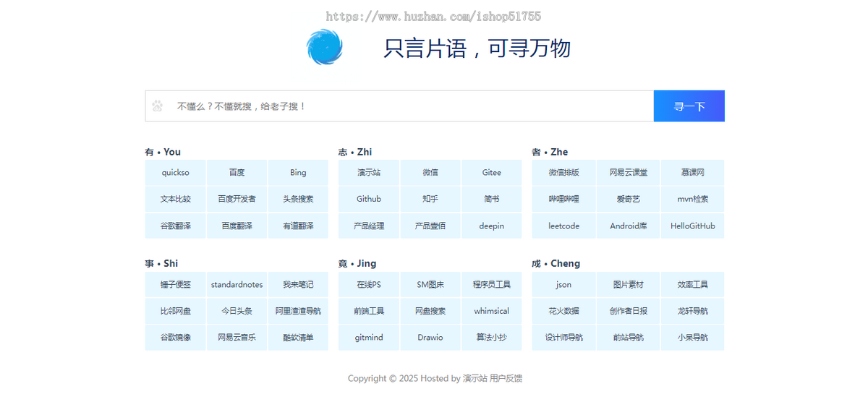The height and width of the screenshot is (402, 868).
Task: Open the 算法小抄 link
Action: click(492, 338)
